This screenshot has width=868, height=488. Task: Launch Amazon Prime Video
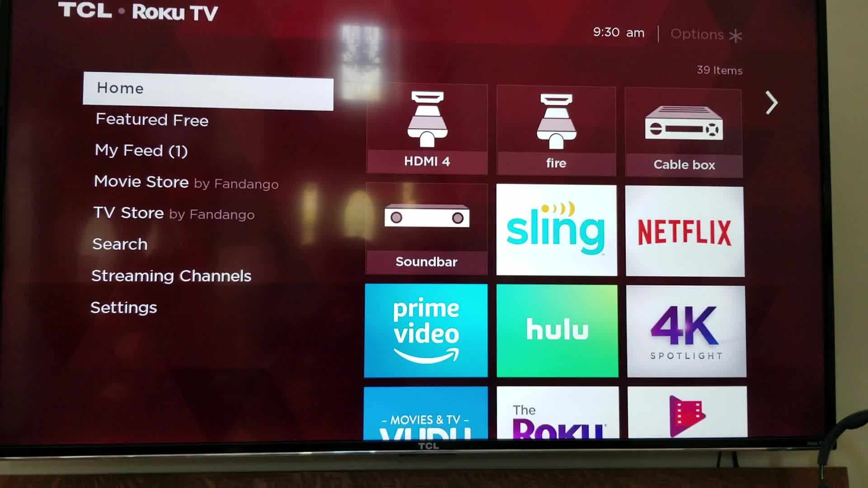(x=426, y=329)
